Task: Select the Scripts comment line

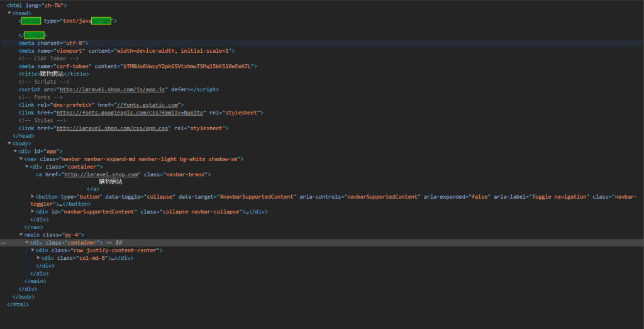Action: [x=43, y=82]
